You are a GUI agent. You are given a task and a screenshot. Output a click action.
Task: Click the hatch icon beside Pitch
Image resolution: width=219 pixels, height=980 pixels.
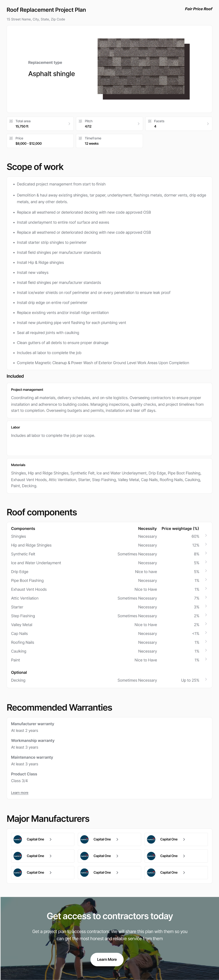coord(80,121)
